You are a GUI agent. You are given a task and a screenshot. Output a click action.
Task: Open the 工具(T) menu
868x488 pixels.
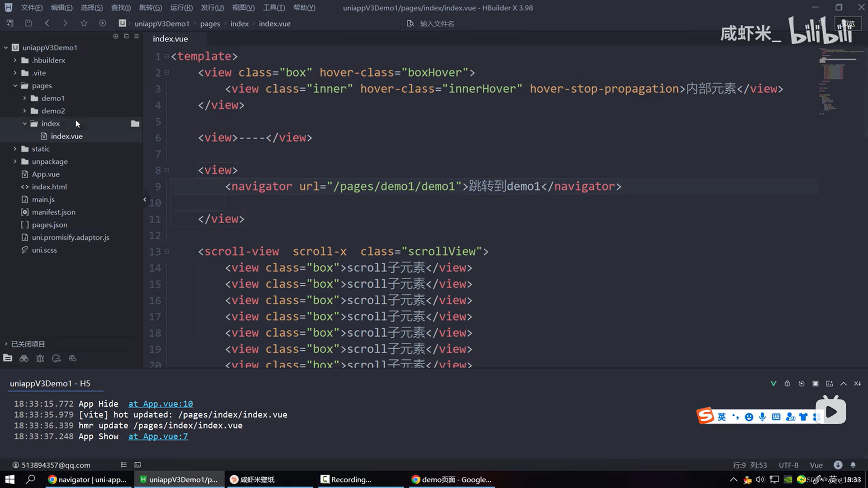coord(274,8)
